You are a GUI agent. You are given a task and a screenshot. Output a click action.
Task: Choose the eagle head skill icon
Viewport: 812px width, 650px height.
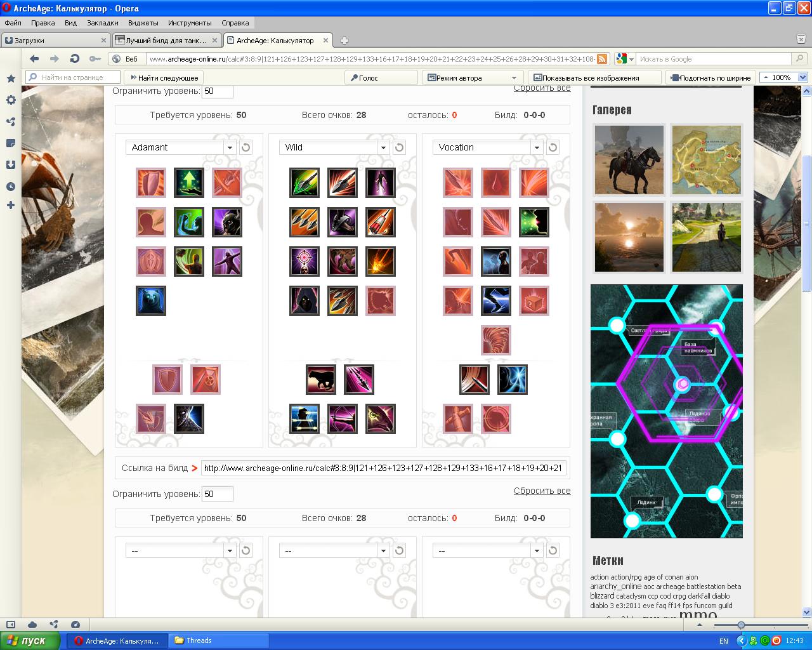click(381, 419)
